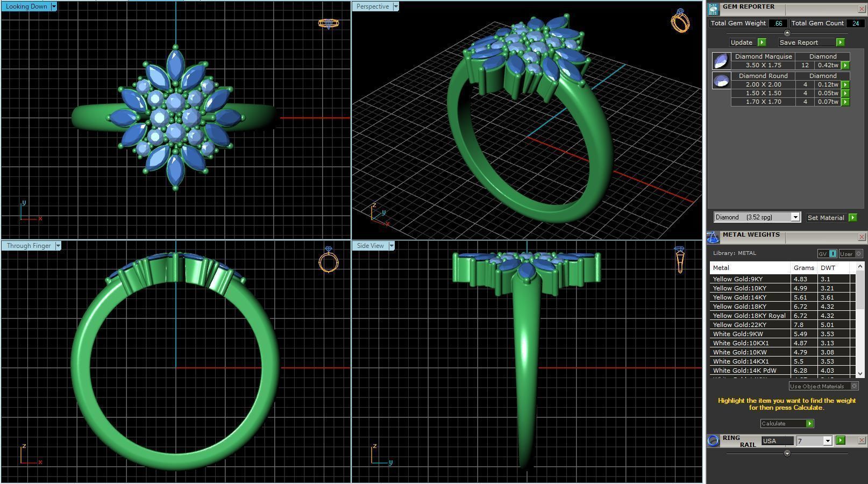Screen dimensions: 868x484
Task: Click the Total Gem Count value 24
Action: coord(855,23)
